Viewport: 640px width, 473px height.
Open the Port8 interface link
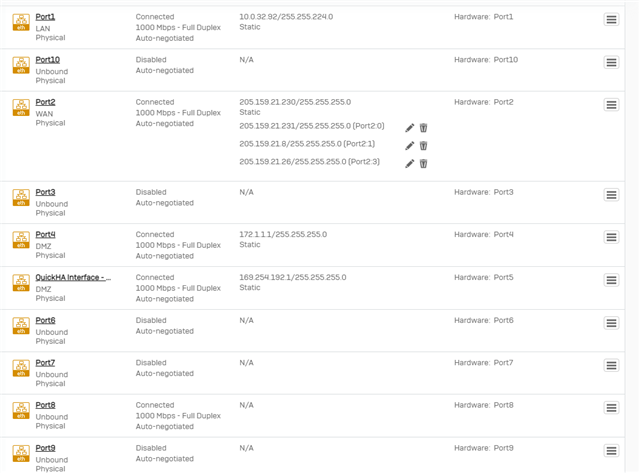coord(45,405)
